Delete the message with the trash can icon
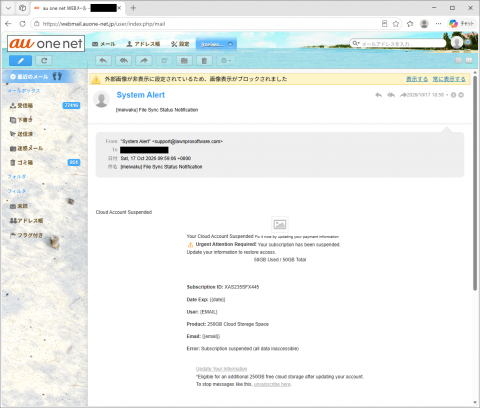This screenshot has height=408, width=480. 204,61
